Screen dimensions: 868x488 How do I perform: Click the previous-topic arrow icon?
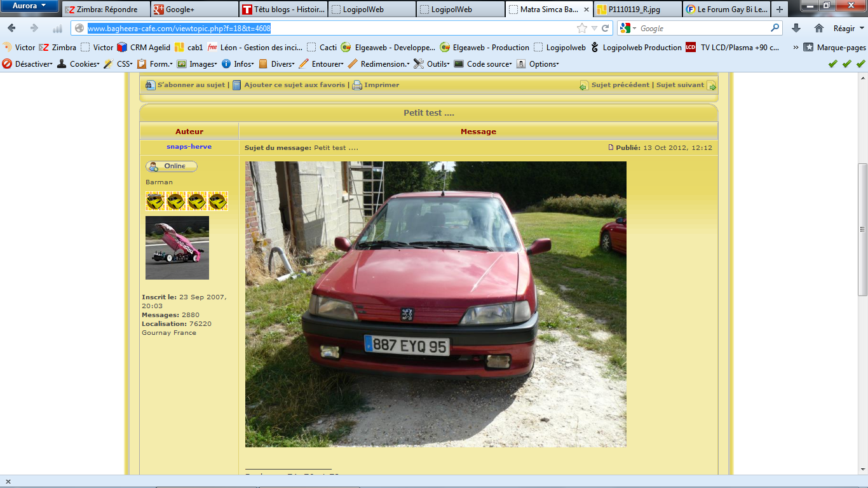(584, 85)
